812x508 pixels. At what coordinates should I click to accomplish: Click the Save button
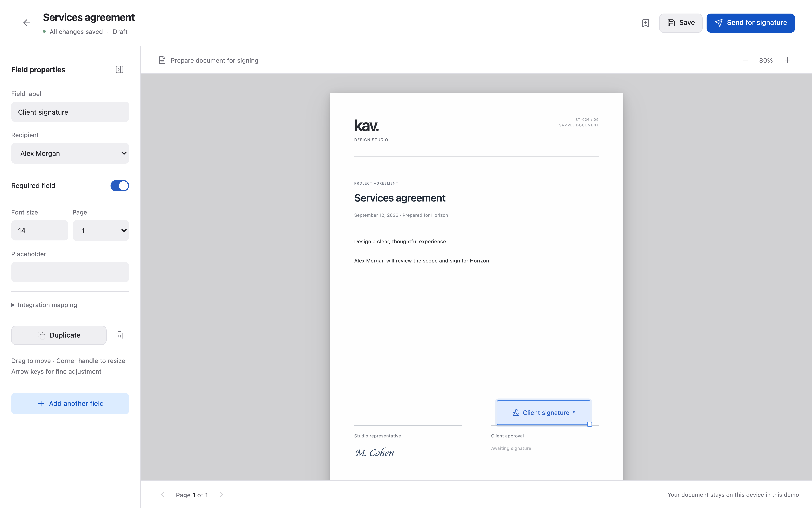[680, 23]
